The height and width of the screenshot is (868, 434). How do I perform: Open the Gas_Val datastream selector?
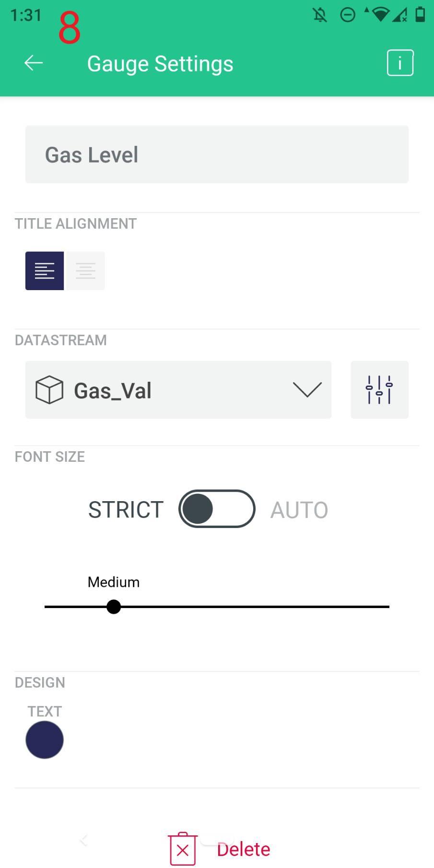(178, 390)
